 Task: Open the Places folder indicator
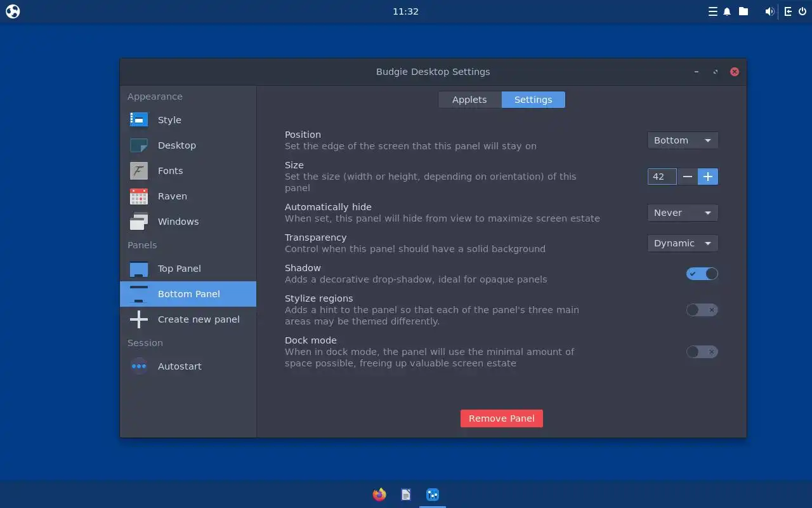click(x=743, y=11)
